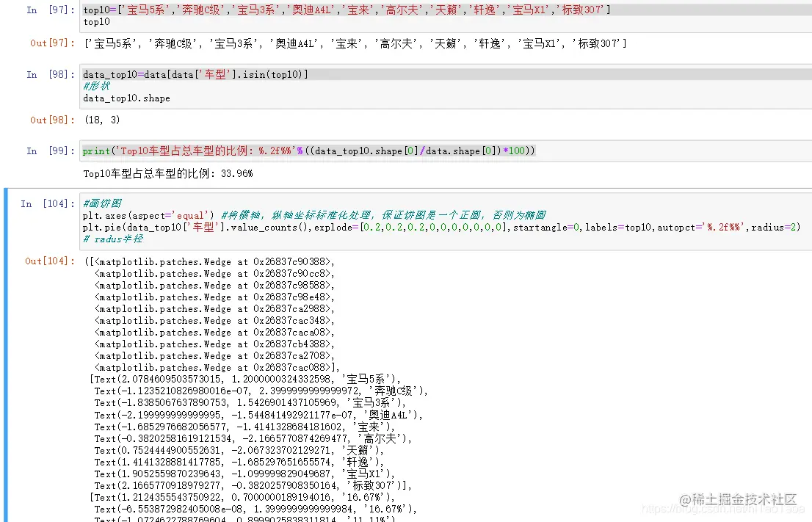This screenshot has width=812, height=522.
Task: Click Wedge at 0x26837c98e48 output line
Action: coord(214,297)
